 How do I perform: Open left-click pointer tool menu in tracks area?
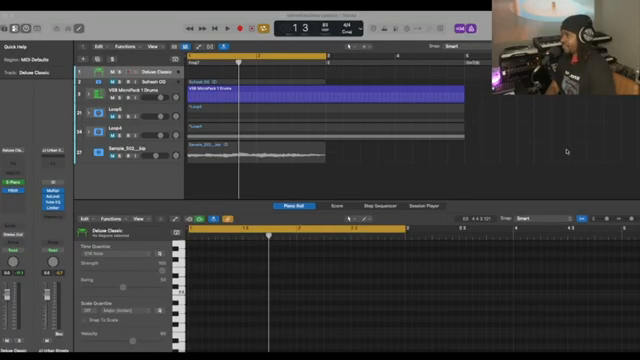350,47
